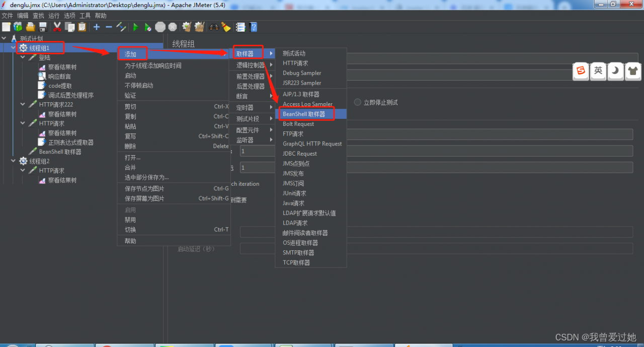Click the Sogou S input method icon
The height and width of the screenshot is (347, 644).
tap(581, 71)
